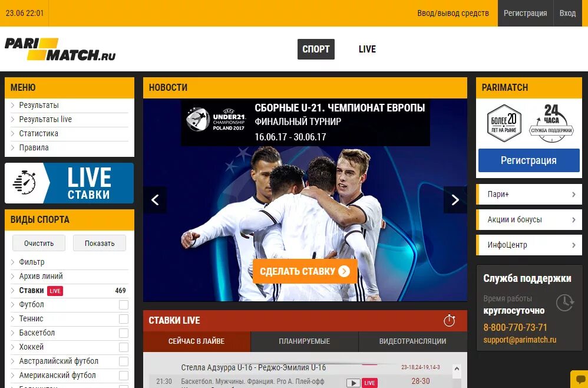Viewport: 588px width, 388px height.
Task: Show next news slide arrow
Action: [x=455, y=200]
